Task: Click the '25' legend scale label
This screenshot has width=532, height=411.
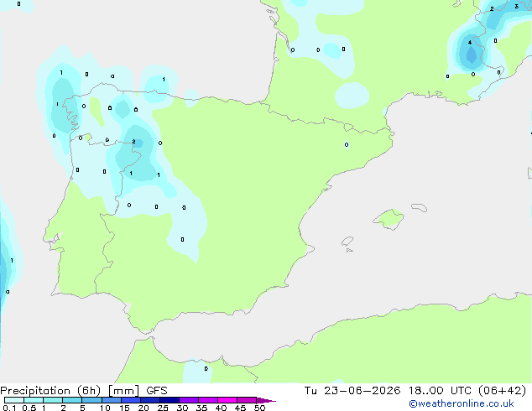Action: [163, 408]
